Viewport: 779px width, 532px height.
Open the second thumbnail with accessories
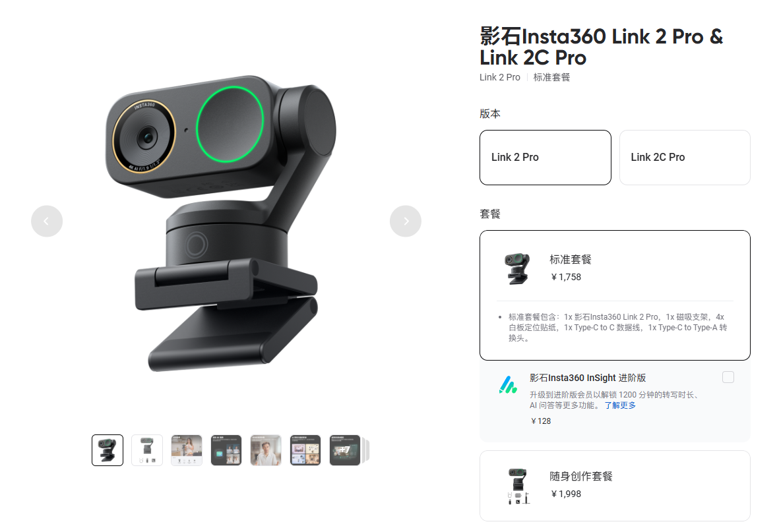(x=147, y=450)
